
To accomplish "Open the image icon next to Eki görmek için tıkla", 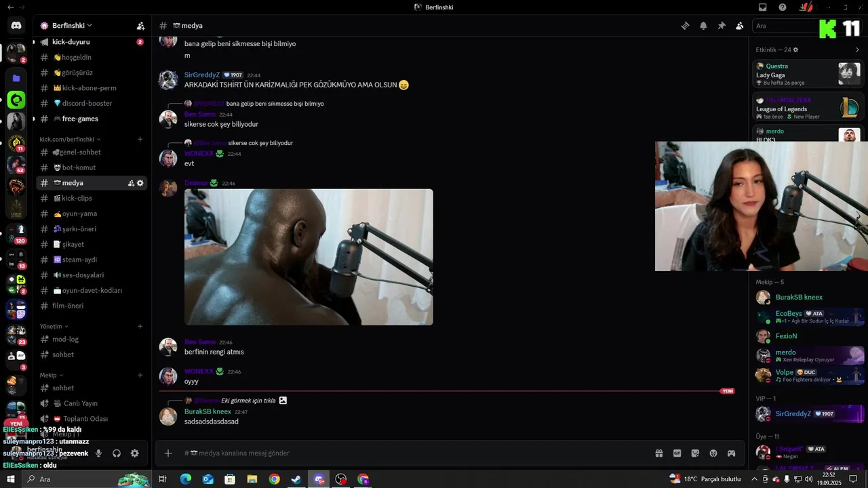I will pos(283,401).
